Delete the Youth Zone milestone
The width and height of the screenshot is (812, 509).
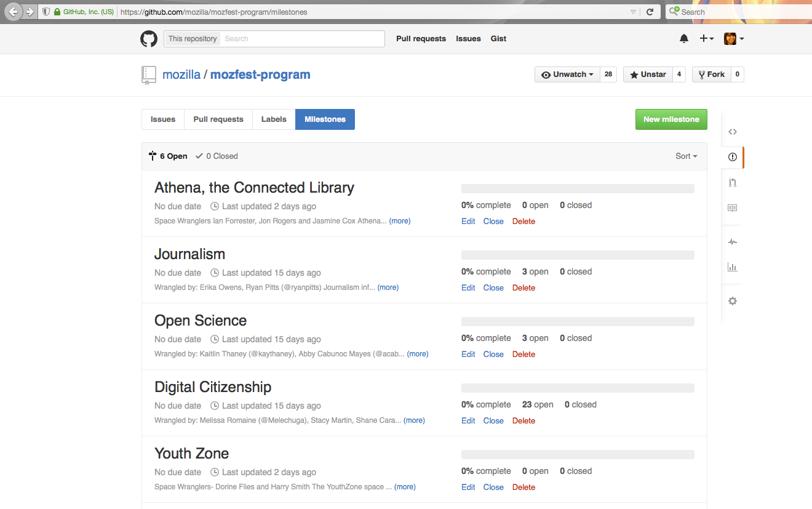click(523, 487)
